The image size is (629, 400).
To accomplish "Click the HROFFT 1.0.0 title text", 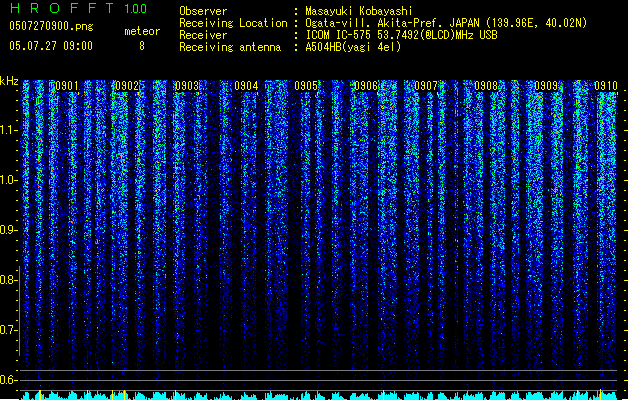I will (x=78, y=8).
